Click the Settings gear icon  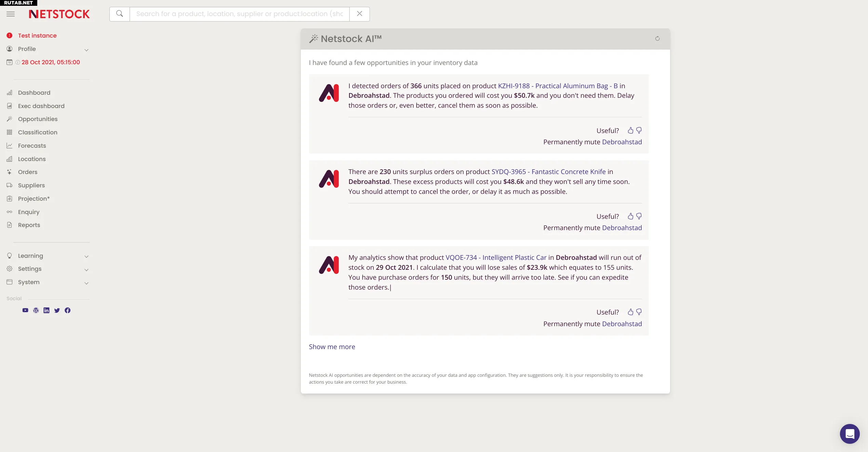[x=10, y=269]
